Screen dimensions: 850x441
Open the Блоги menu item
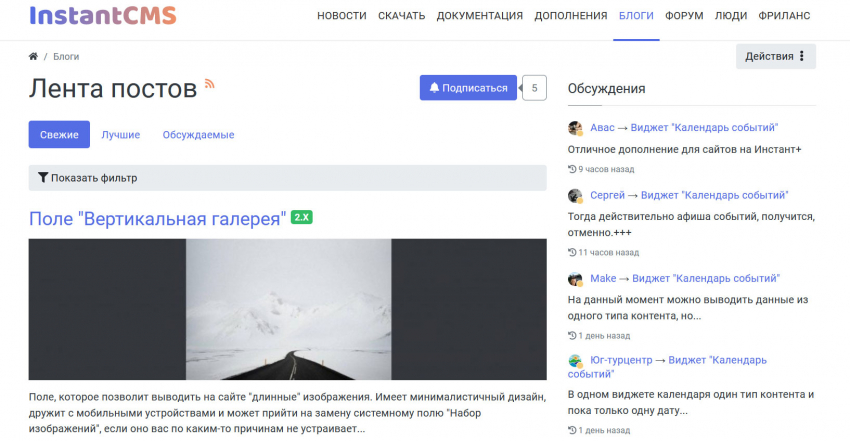636,16
